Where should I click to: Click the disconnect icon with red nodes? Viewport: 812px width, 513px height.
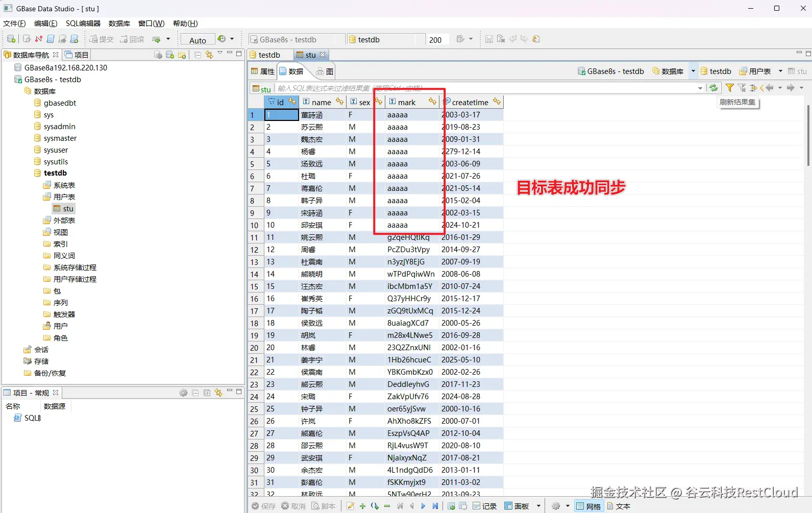pyautogui.click(x=38, y=39)
